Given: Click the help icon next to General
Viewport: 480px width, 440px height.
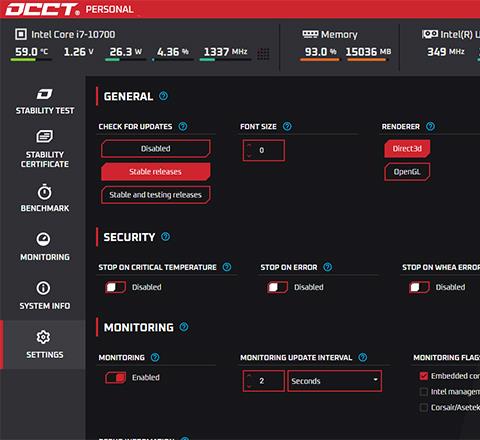Looking at the screenshot, I should click(163, 96).
